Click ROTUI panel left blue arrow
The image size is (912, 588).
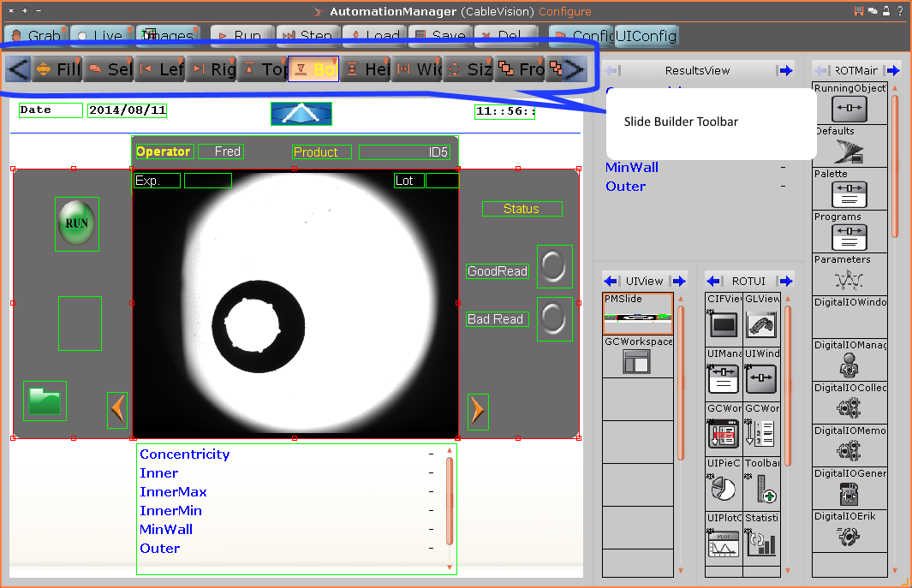[714, 281]
